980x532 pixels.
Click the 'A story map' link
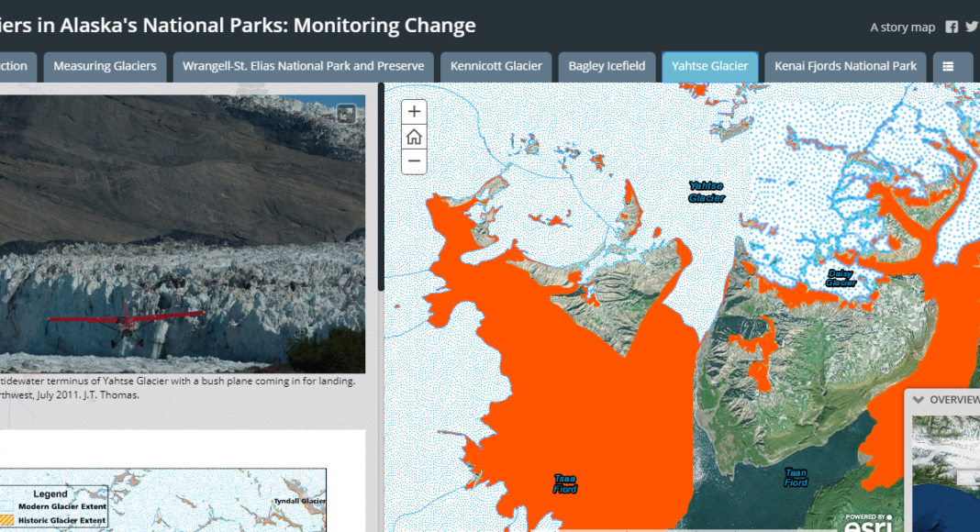tap(902, 28)
